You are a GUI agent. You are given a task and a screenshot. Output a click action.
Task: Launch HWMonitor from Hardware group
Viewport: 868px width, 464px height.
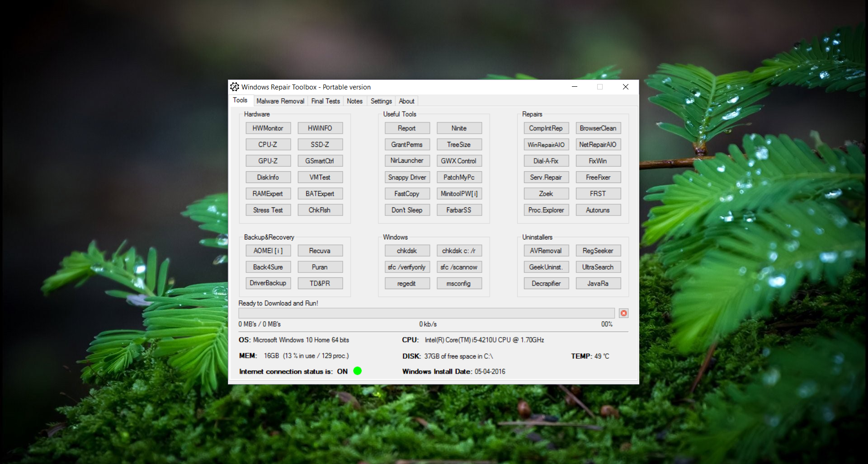click(268, 128)
